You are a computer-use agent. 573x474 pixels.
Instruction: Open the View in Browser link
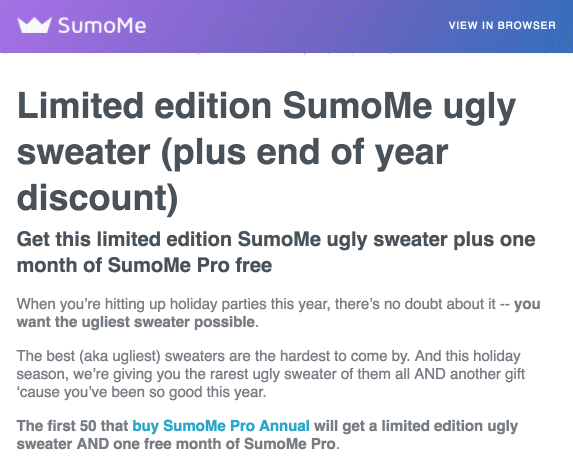[502, 25]
